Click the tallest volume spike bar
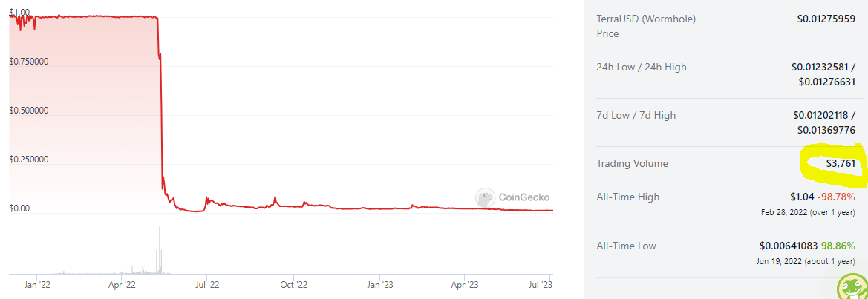This screenshot has width=868, height=299. (x=160, y=252)
